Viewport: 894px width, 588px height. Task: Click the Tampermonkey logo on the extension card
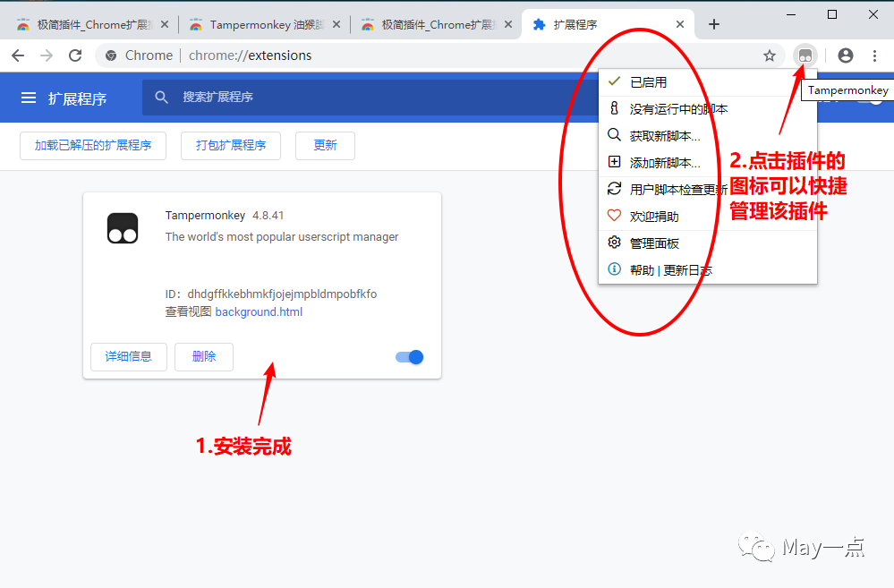(123, 228)
